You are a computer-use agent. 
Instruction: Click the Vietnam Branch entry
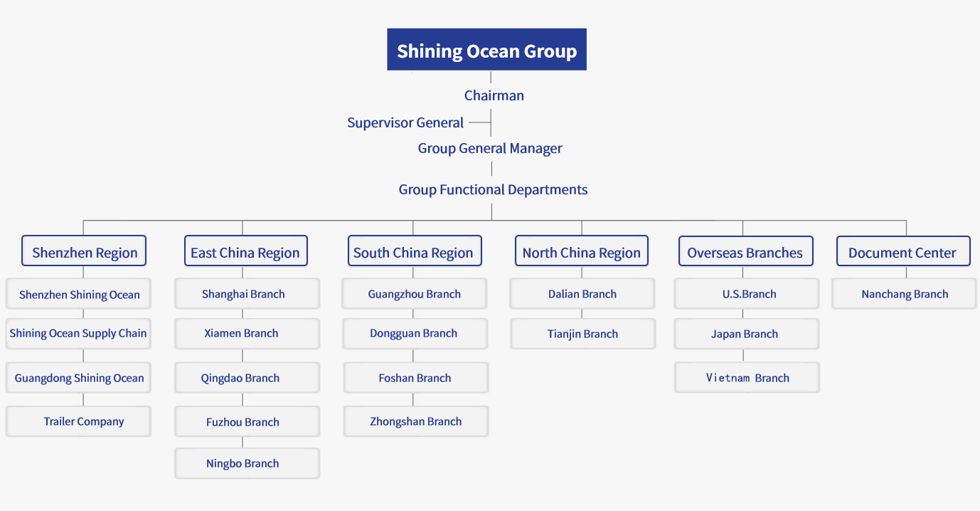click(x=747, y=378)
